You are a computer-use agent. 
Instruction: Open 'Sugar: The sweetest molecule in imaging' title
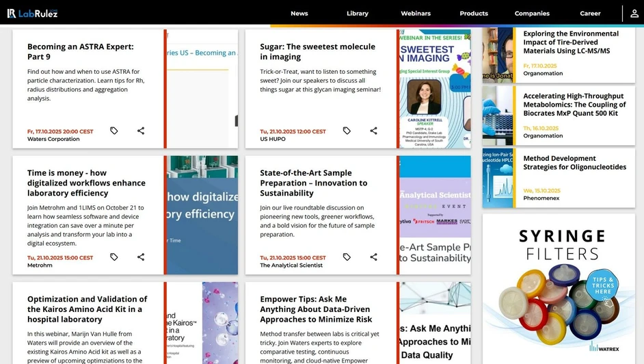[317, 52]
